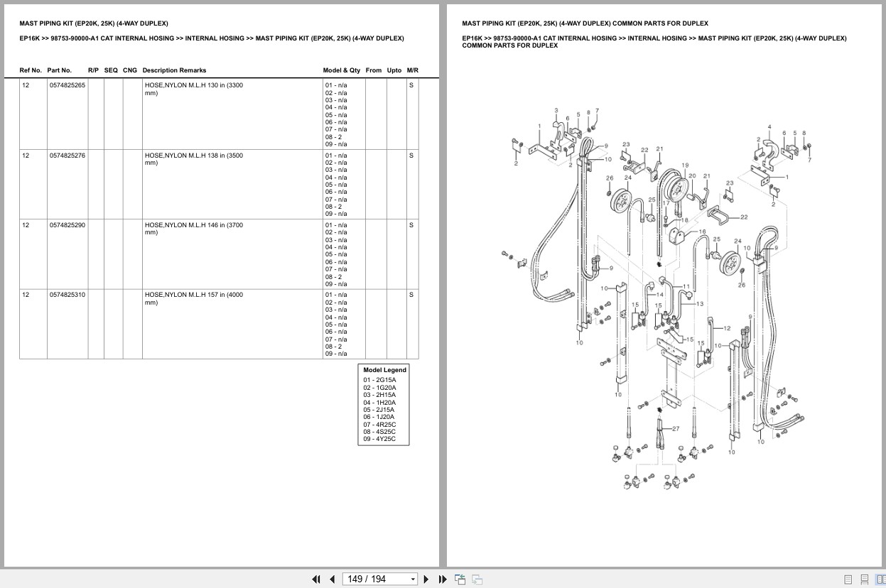Click the go-to-previous-view icon
886x588 pixels.
460,579
